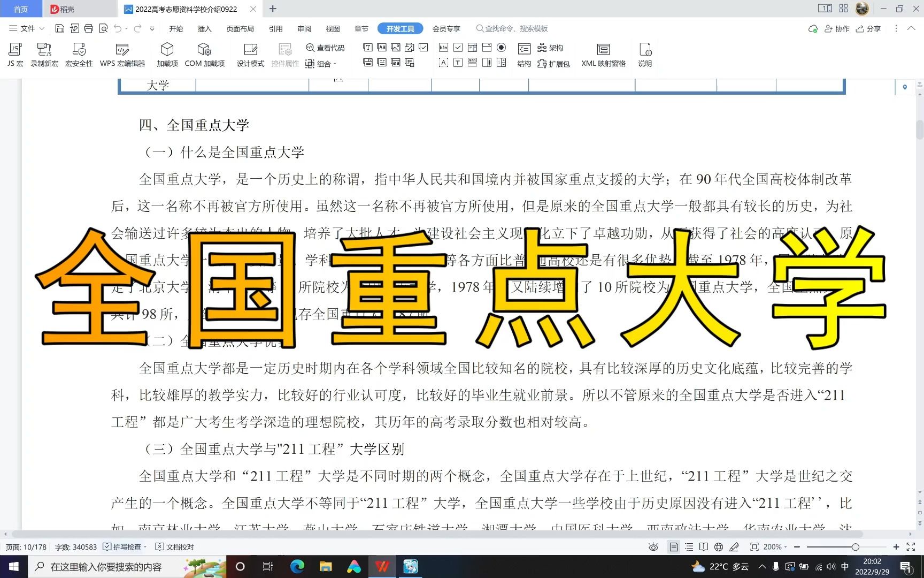This screenshot has height=578, width=924.
Task: Click the zoom in plus button
Action: (x=896, y=547)
